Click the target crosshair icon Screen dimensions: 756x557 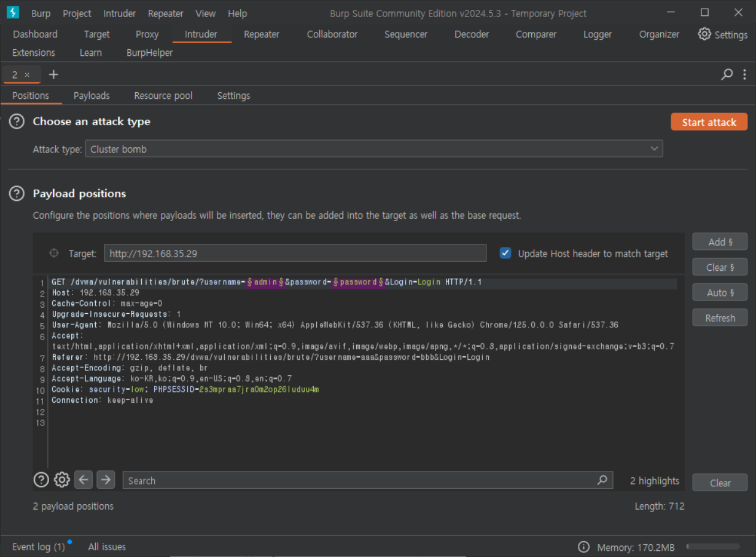point(53,253)
